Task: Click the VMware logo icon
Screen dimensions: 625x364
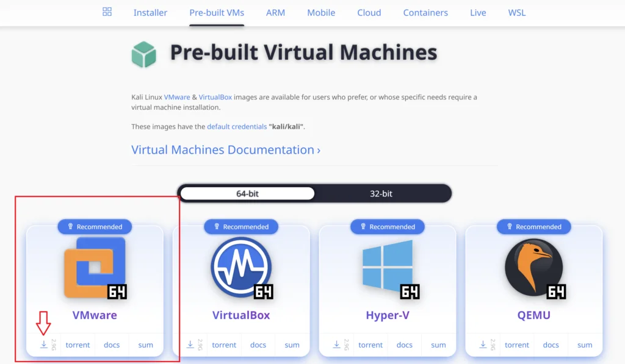Action: click(95, 268)
